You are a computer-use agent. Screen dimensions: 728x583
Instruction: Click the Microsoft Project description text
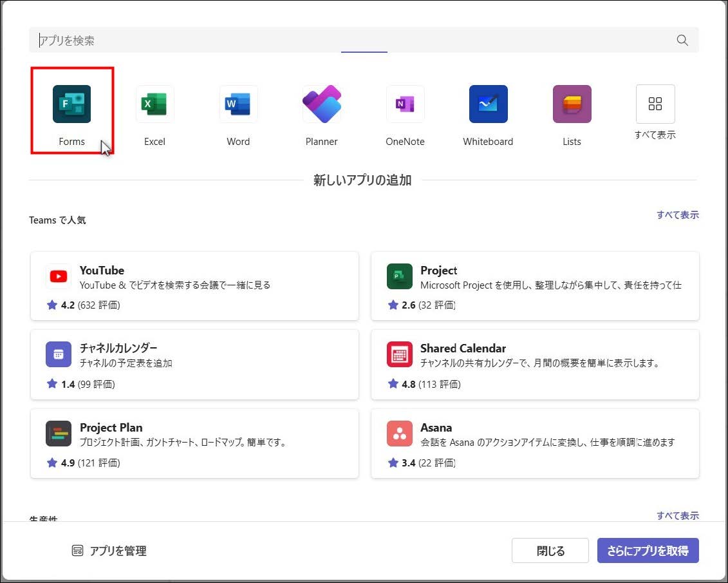(x=551, y=285)
